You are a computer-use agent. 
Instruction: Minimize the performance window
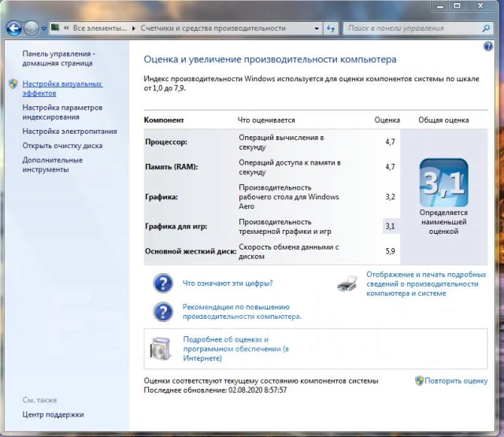(440, 6)
